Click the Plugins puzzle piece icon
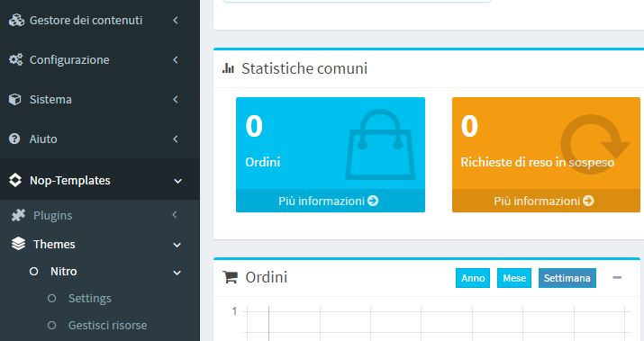Viewport: 644px width, 341px height. coord(18,215)
